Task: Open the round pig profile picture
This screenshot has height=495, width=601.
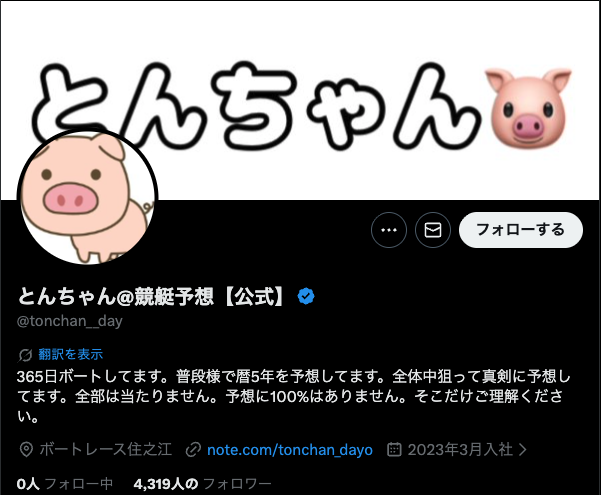Action: click(87, 196)
